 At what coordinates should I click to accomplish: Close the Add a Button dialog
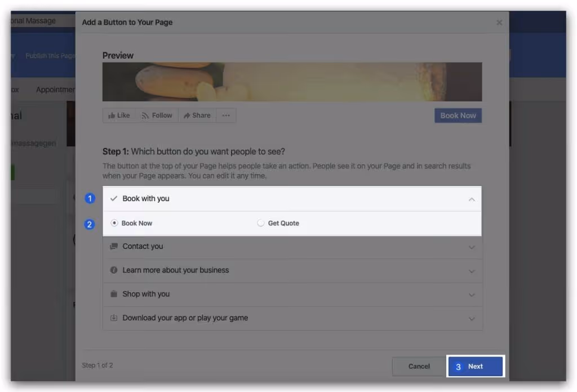[x=499, y=23]
